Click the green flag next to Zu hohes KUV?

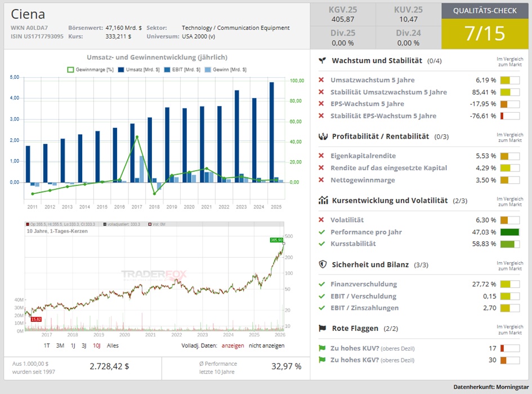[x=322, y=348]
